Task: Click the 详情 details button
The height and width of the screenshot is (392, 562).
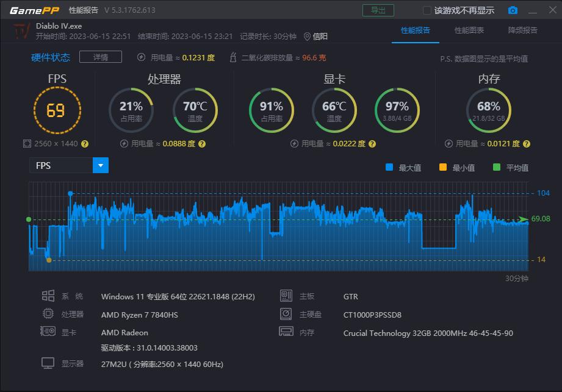Action: [100, 57]
